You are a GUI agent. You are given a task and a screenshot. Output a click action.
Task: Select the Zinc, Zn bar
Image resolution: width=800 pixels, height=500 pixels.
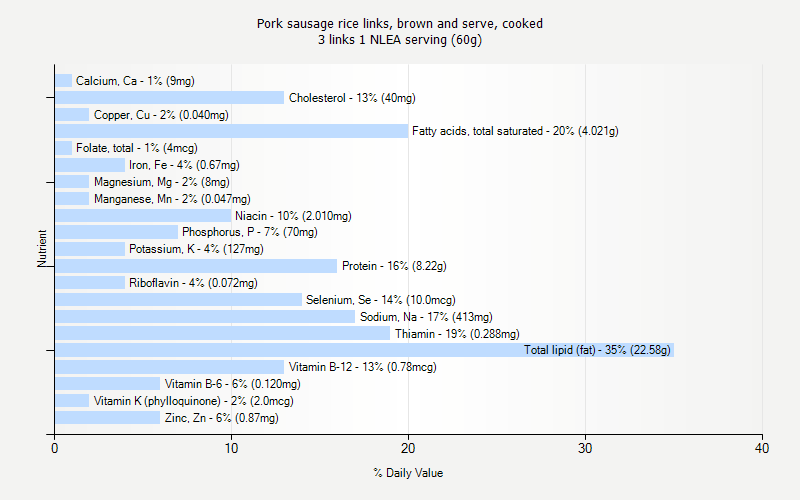tap(107, 417)
